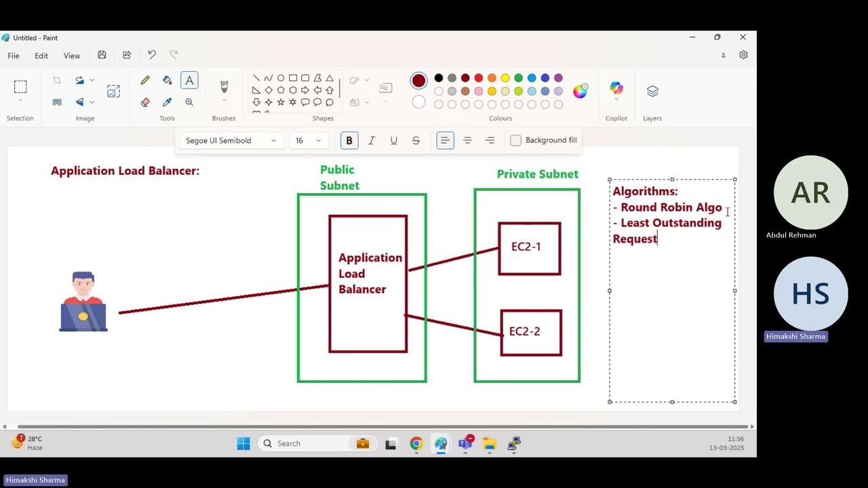The width and height of the screenshot is (868, 488).
Task: Open the View menu
Action: pyautogui.click(x=72, y=56)
